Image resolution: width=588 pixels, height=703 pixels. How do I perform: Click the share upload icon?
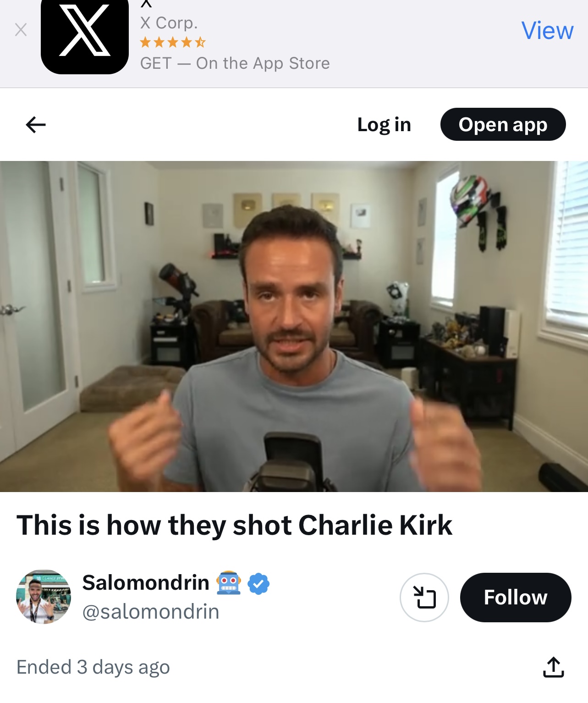pyautogui.click(x=554, y=667)
